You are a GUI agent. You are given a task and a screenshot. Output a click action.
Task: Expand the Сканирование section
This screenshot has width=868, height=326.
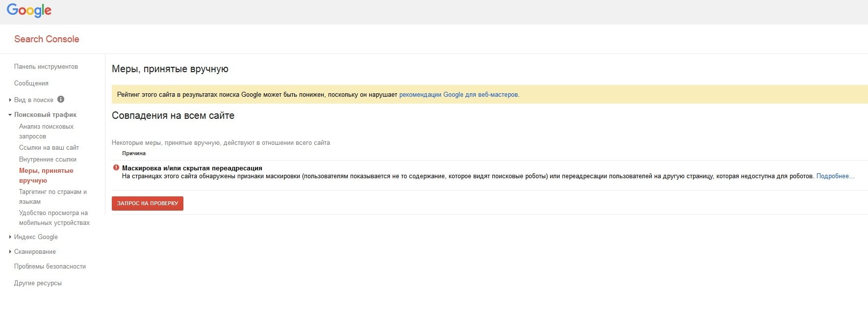(35, 251)
